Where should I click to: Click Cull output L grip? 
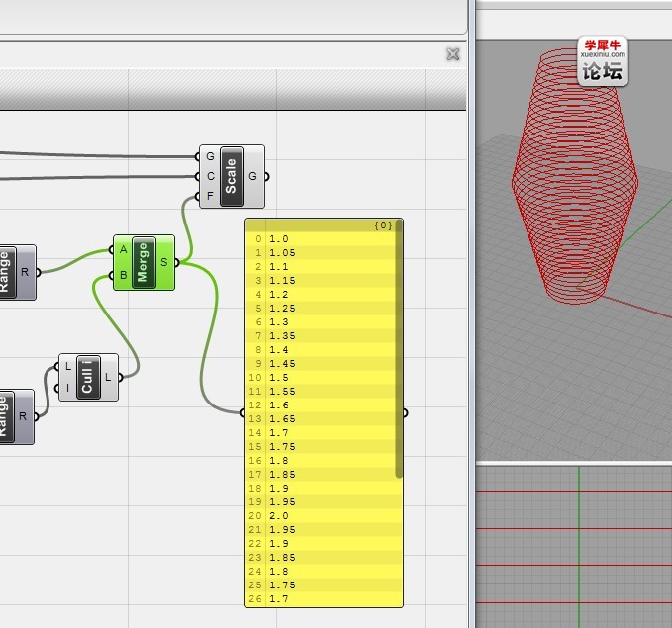[121, 378]
